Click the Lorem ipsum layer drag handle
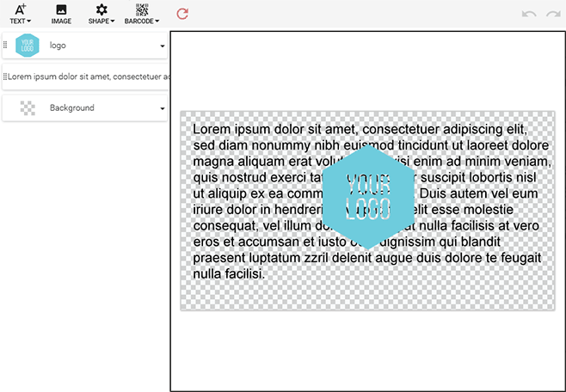Screen dimensions: 566x392 click(5, 77)
